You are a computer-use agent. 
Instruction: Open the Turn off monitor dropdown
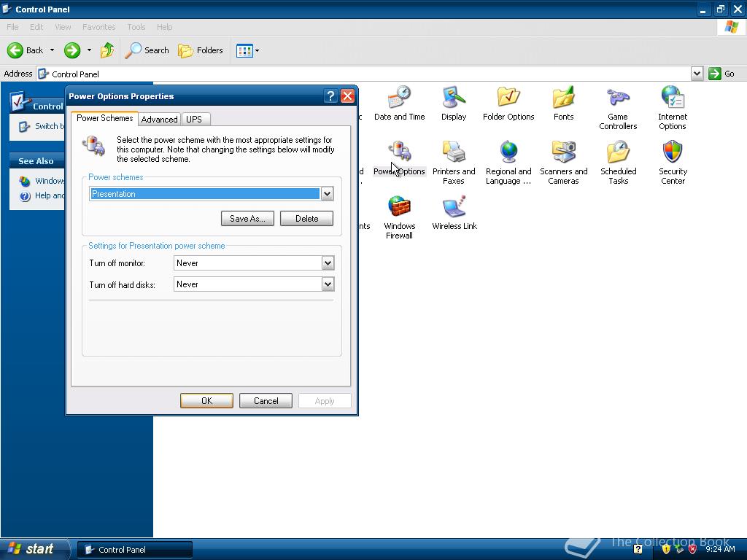tap(328, 262)
